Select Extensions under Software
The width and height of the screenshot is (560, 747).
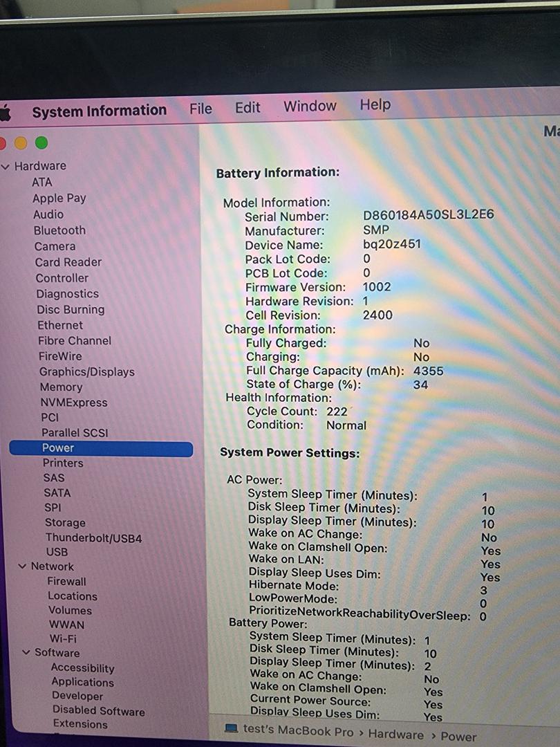[x=80, y=724]
